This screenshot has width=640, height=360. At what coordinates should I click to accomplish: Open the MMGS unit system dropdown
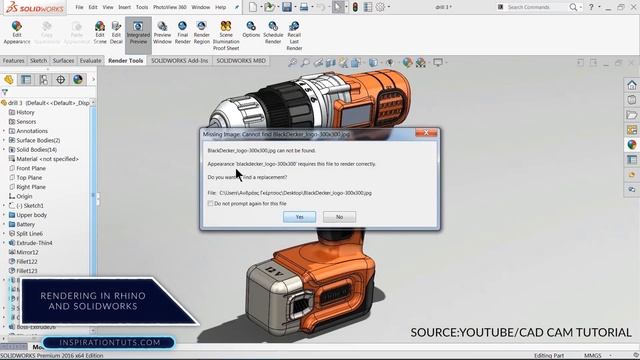coord(611,356)
